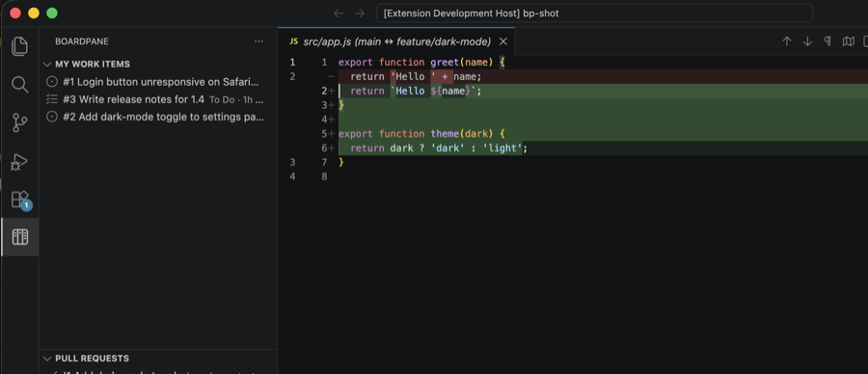Open the Source Control view
The width and height of the screenshot is (868, 374).
(x=19, y=122)
